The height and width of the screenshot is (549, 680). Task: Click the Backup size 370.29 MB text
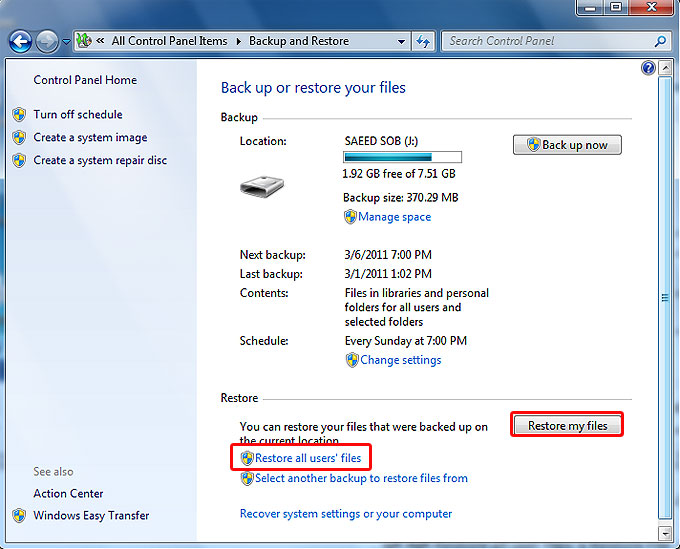click(x=400, y=198)
